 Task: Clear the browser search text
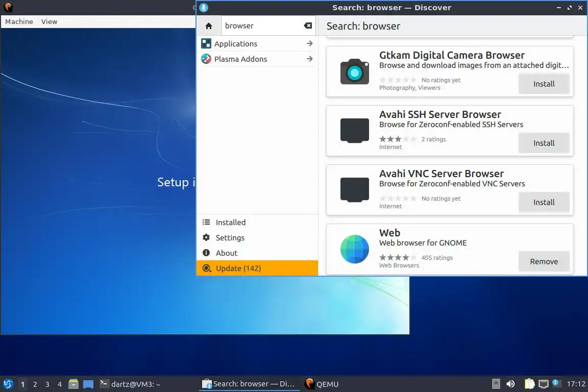308,26
